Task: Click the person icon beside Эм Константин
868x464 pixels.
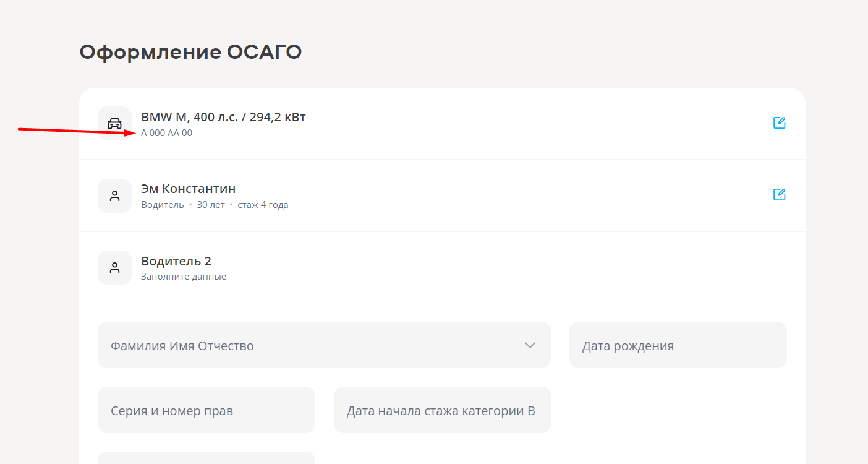Action: point(114,195)
